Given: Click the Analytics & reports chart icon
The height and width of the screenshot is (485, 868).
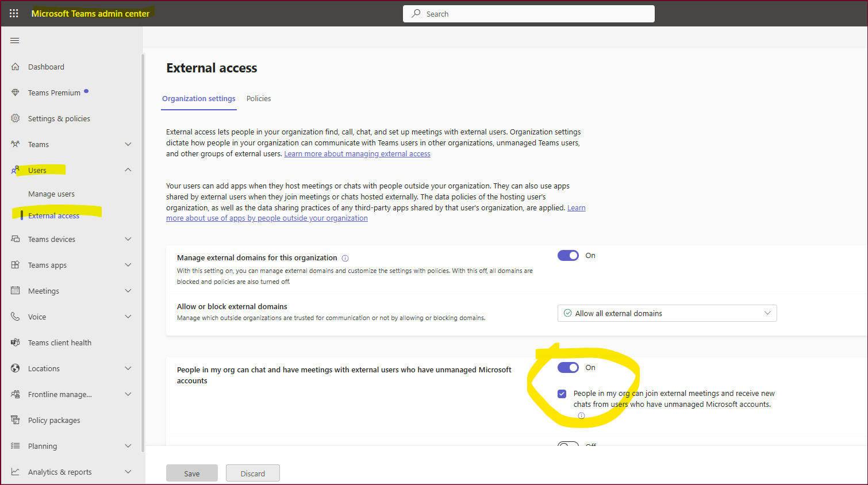Looking at the screenshot, I should tap(16, 472).
